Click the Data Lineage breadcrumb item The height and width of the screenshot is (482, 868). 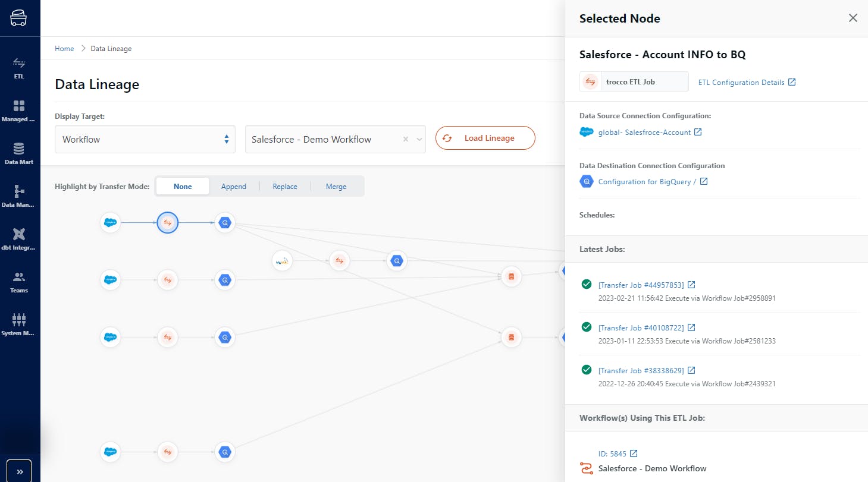pyautogui.click(x=111, y=49)
